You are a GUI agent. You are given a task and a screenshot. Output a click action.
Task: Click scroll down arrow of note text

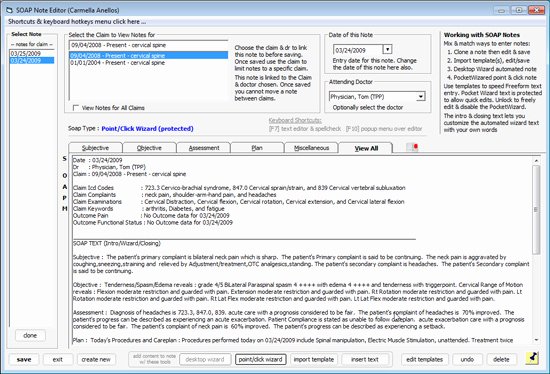click(536, 340)
